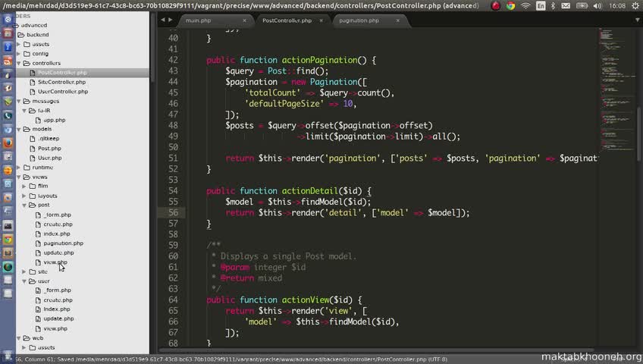Collapse the controllers folder
Viewport: 643px width, 364px height.
point(18,63)
